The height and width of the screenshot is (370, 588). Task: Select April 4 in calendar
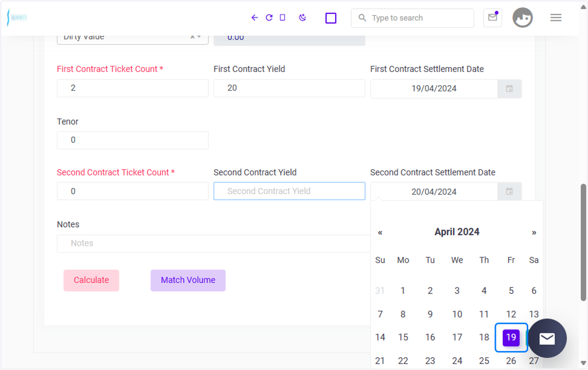484,291
